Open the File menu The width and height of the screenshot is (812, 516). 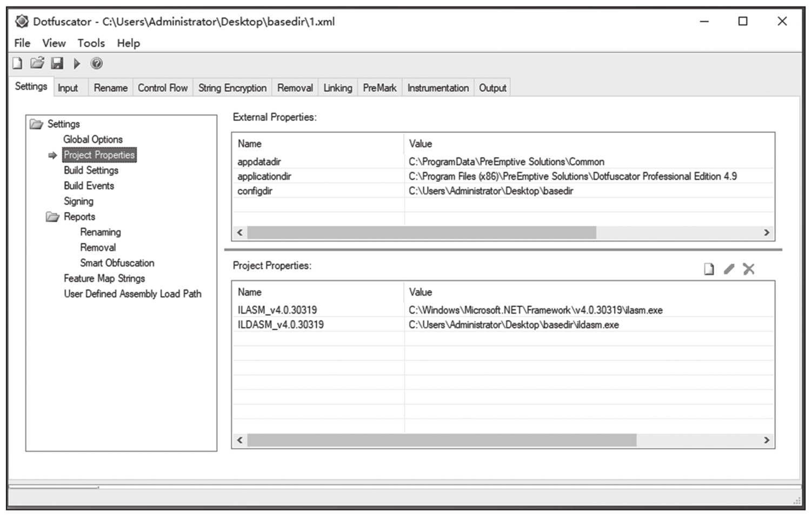coord(22,43)
